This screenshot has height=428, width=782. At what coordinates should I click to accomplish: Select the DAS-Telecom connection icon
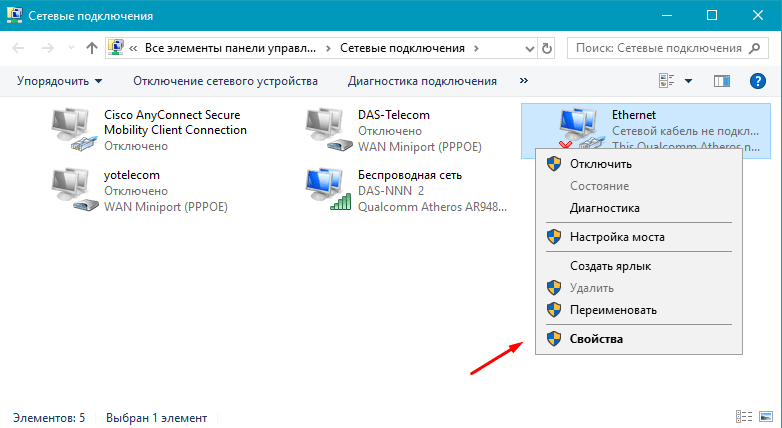(x=326, y=130)
